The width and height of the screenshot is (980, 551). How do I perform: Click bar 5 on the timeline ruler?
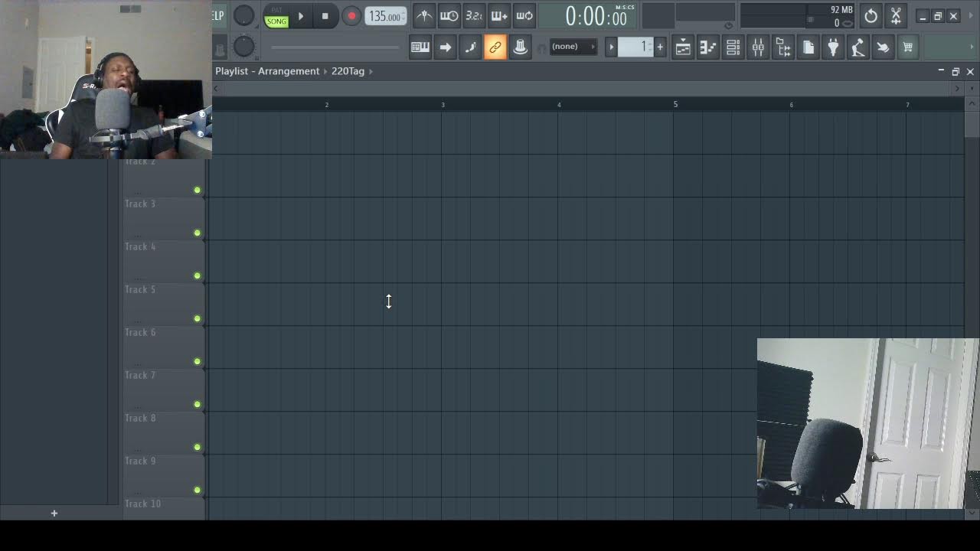[x=675, y=104]
